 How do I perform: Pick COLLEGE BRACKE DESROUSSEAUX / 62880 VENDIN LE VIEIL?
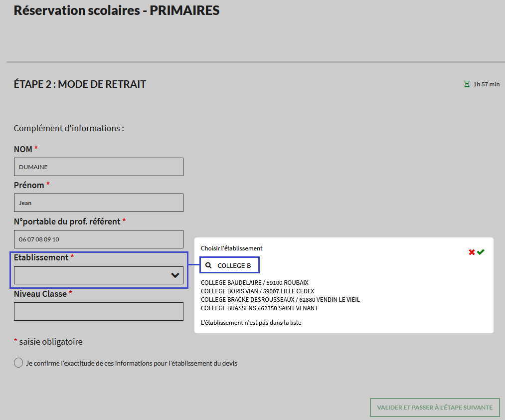click(280, 300)
